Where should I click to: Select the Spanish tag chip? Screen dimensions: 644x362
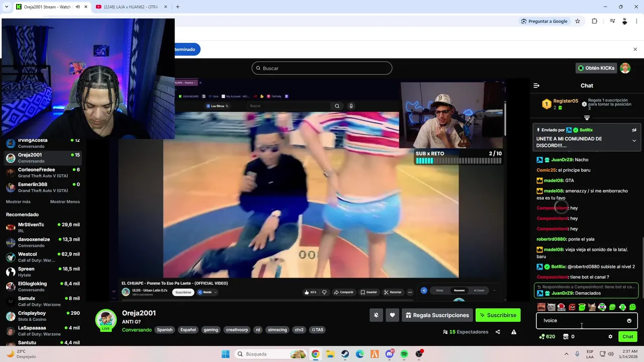[165, 330]
